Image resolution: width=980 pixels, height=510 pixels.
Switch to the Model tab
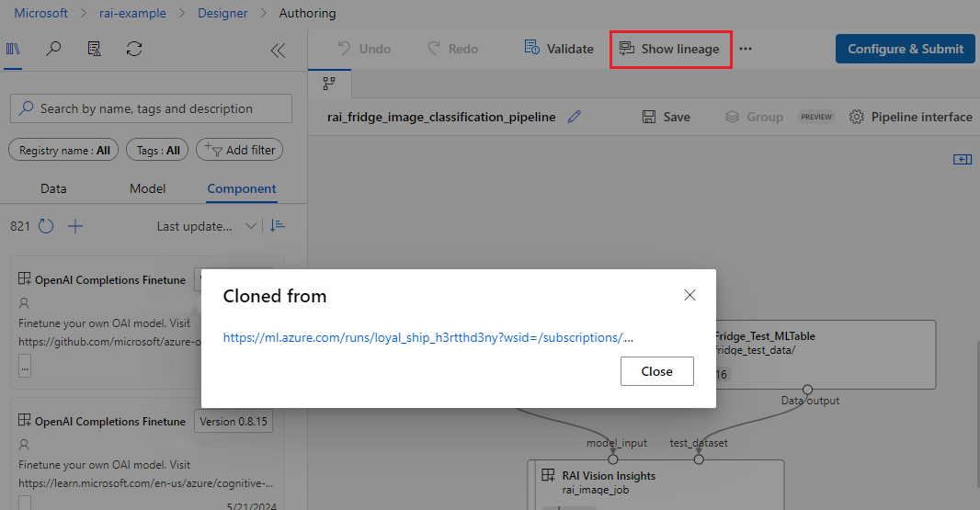pyautogui.click(x=147, y=188)
